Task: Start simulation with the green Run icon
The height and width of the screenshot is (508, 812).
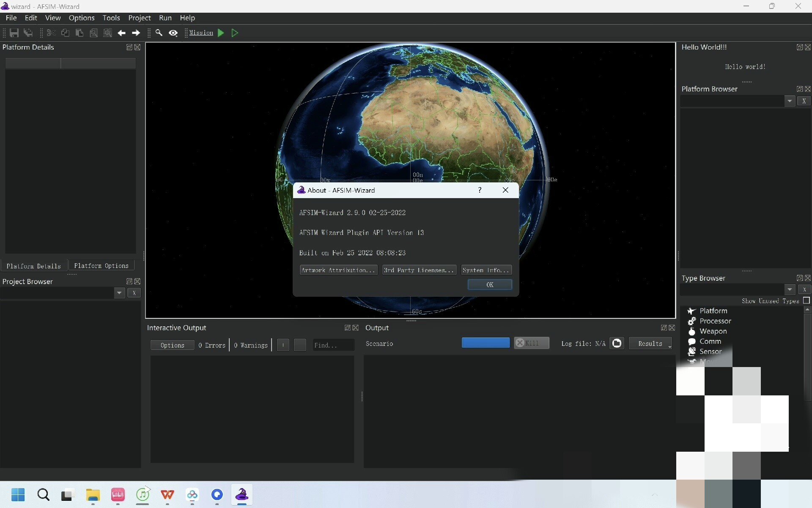Action: click(220, 33)
